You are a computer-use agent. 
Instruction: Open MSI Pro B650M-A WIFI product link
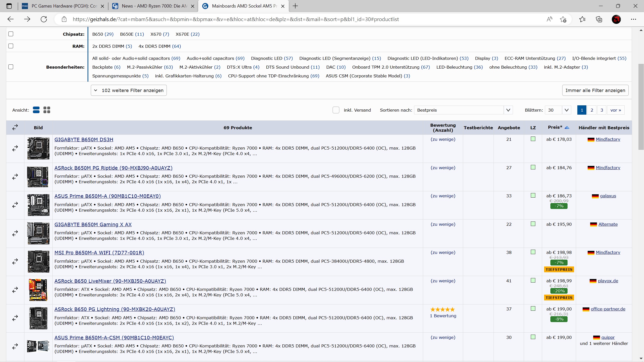[x=99, y=253]
